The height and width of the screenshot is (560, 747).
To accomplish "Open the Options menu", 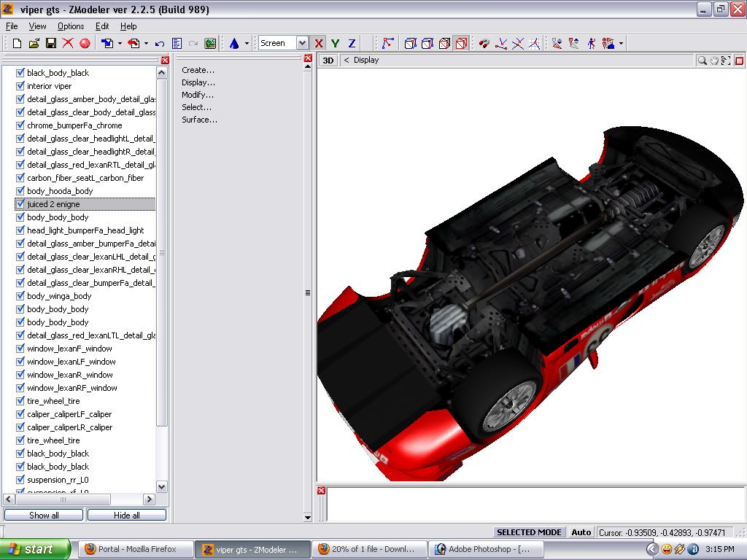I will point(71,26).
